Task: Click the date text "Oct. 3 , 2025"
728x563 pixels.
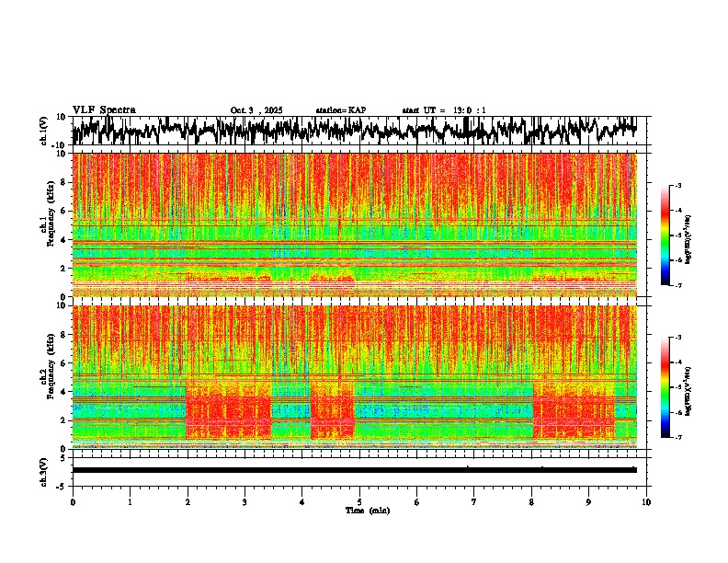Action: pos(256,110)
